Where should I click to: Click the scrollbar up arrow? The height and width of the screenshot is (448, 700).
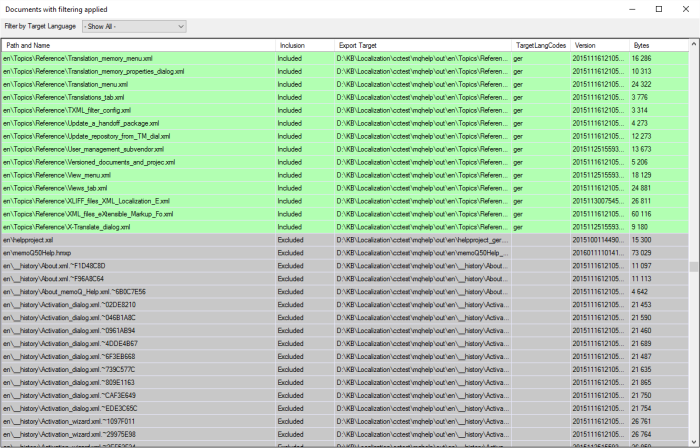(693, 45)
